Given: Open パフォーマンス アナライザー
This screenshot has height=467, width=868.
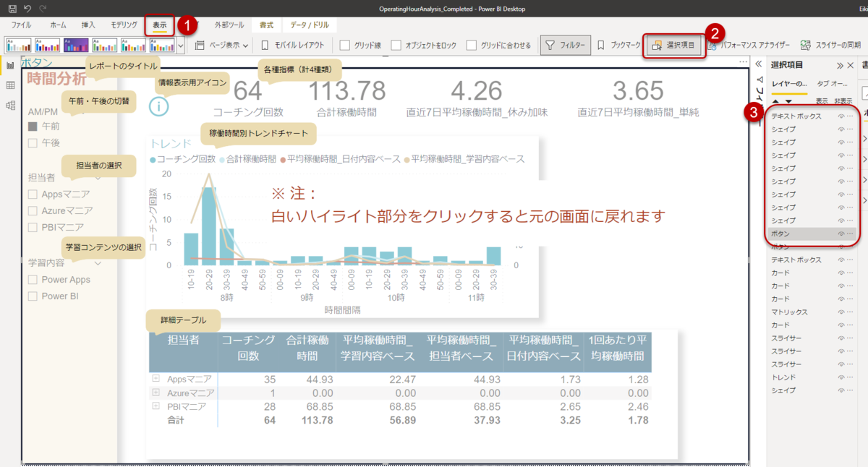Looking at the screenshot, I should coord(749,45).
